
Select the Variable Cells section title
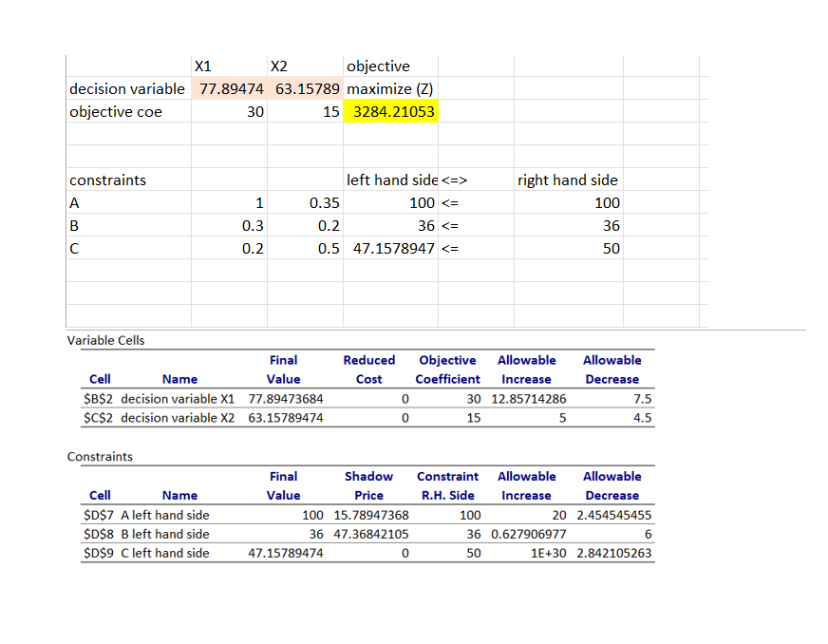pos(101,340)
